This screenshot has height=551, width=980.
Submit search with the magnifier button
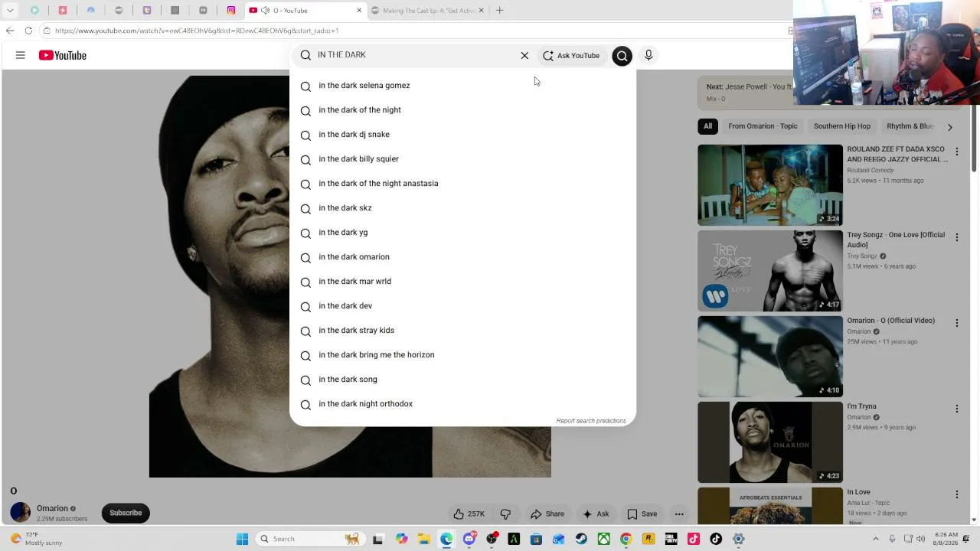pos(622,55)
